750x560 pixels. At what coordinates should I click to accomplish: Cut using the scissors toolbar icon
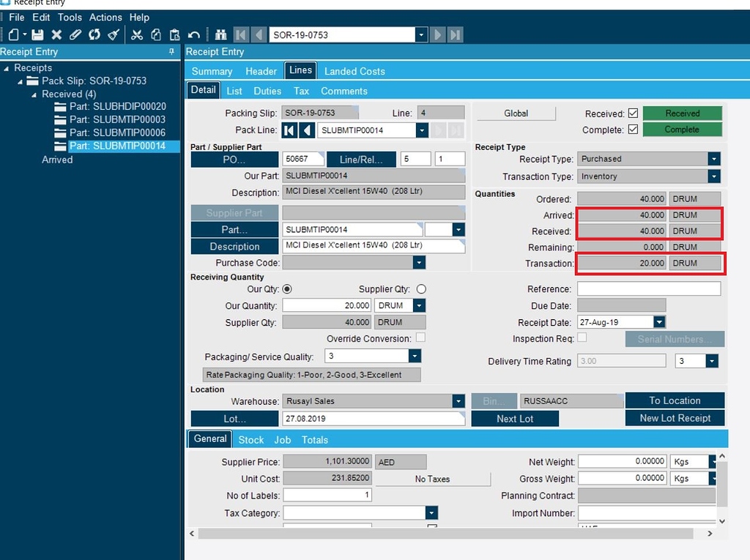pyautogui.click(x=137, y=34)
